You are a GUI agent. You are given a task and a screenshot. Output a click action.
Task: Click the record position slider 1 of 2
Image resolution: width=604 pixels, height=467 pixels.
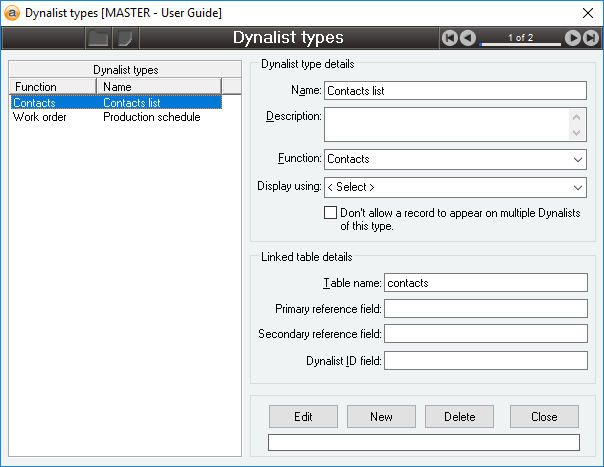pos(520,39)
